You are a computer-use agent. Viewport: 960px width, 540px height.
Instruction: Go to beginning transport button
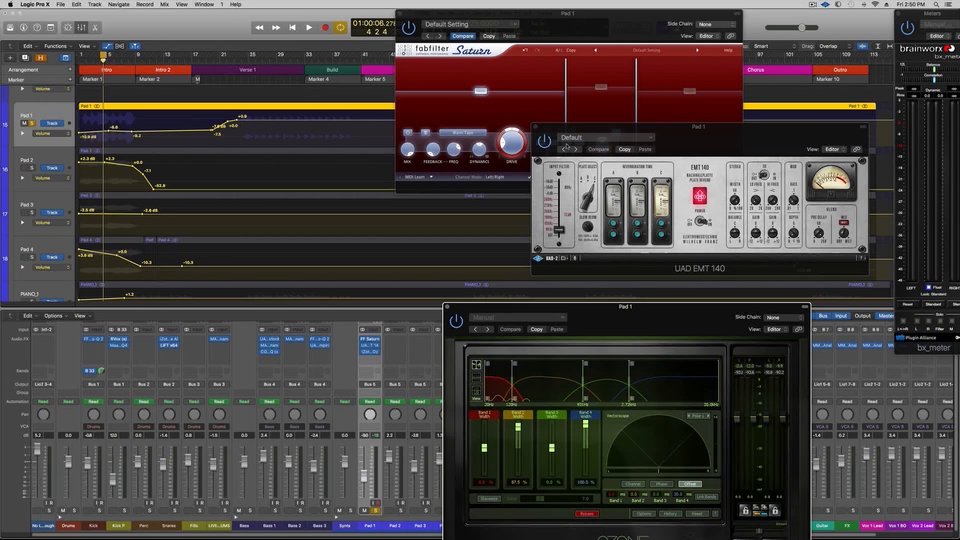[293, 28]
